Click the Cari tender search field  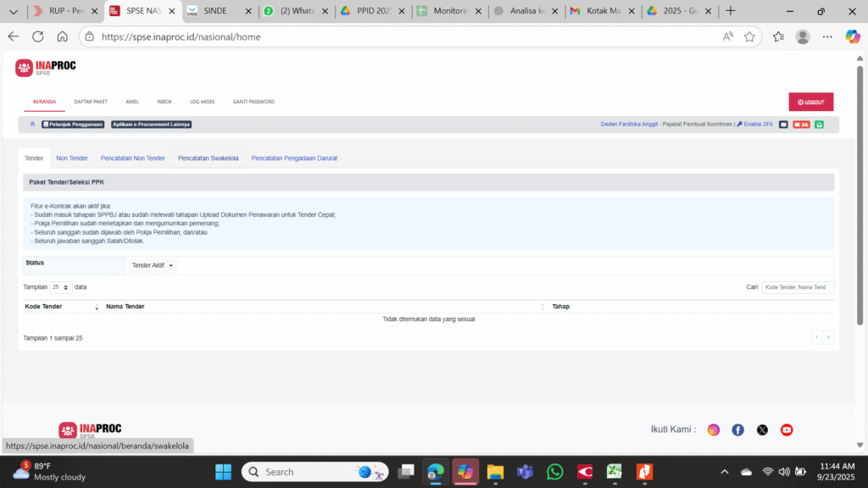coord(798,287)
